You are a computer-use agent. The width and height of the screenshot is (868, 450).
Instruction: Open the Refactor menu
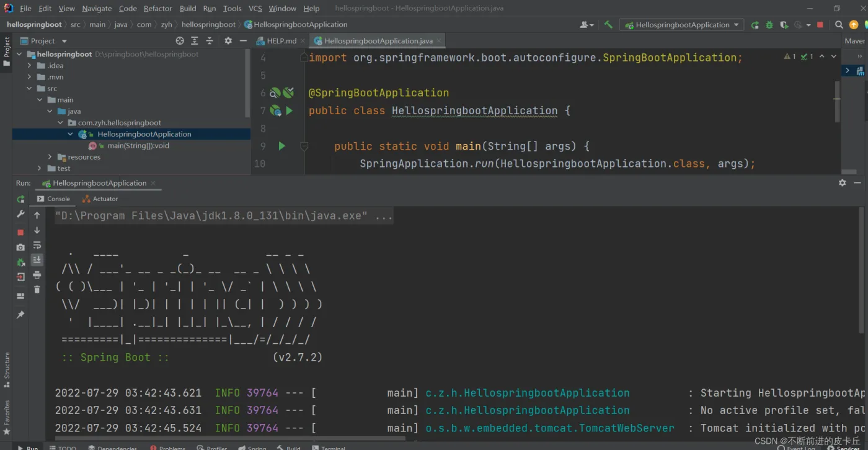pyautogui.click(x=157, y=9)
